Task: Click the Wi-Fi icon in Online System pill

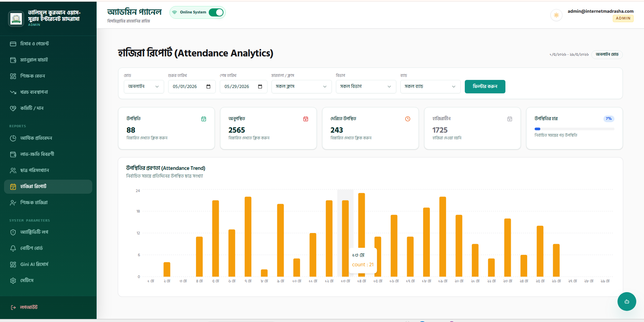Action: point(175,12)
